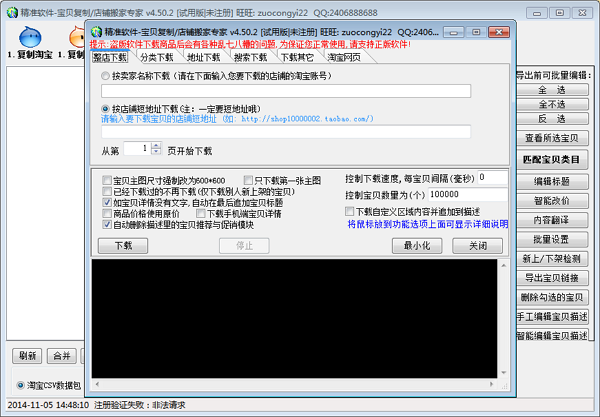Click the main window title bar app icon
This screenshot has width=600, height=417.
[x=12, y=13]
